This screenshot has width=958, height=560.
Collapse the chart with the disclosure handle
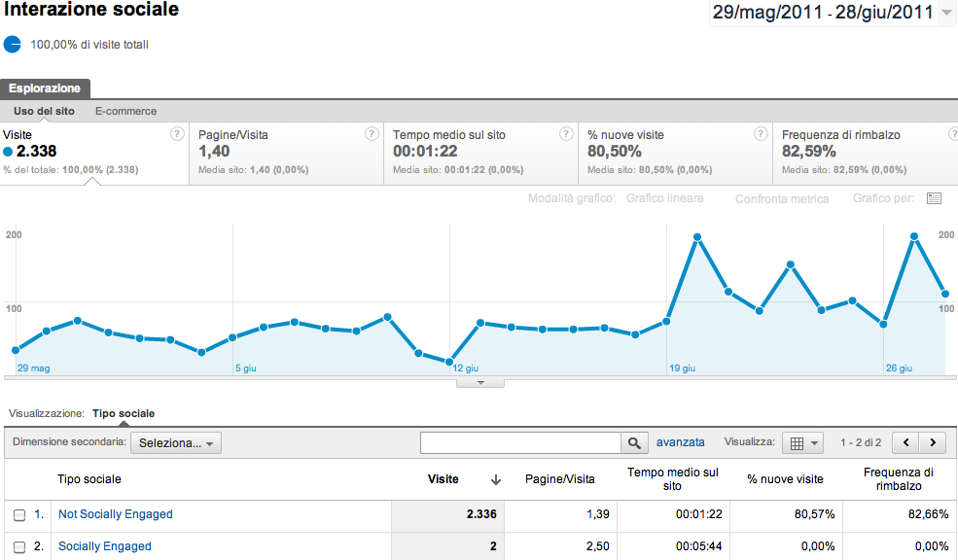click(479, 383)
